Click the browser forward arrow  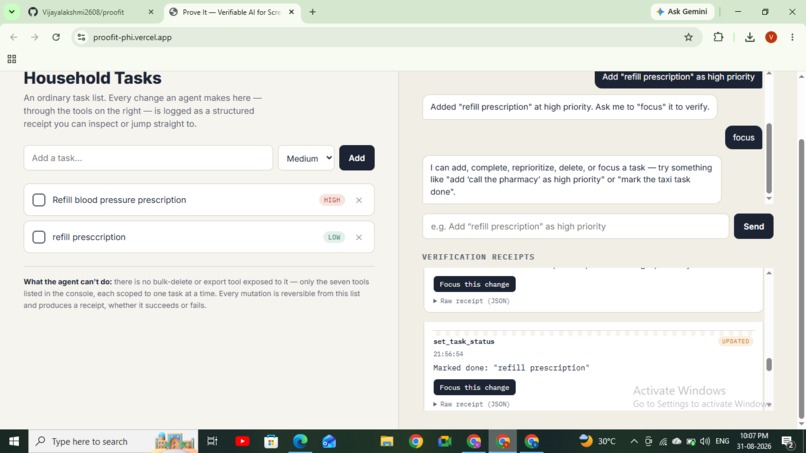(34, 37)
